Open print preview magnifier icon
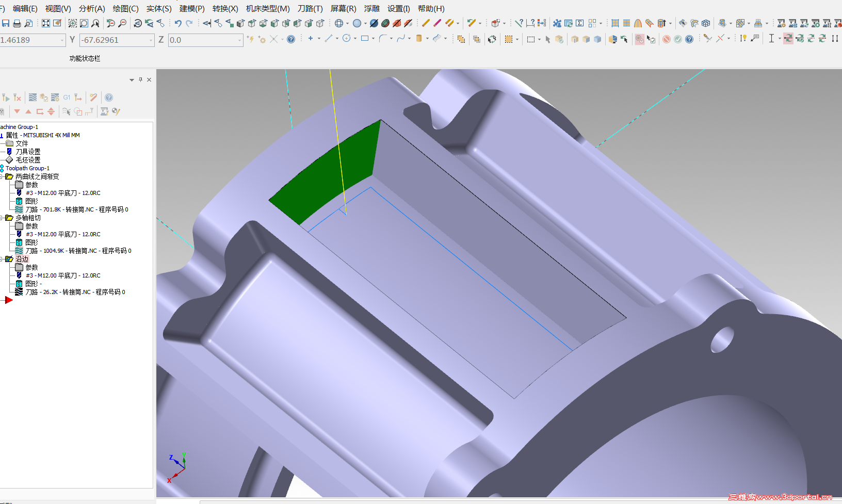This screenshot has width=842, height=504. [28, 23]
